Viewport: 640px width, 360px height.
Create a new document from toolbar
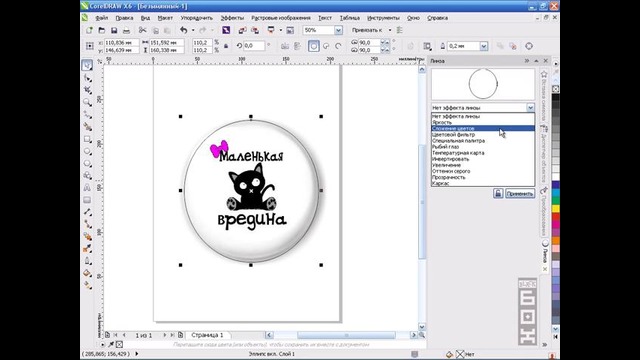click(89, 30)
